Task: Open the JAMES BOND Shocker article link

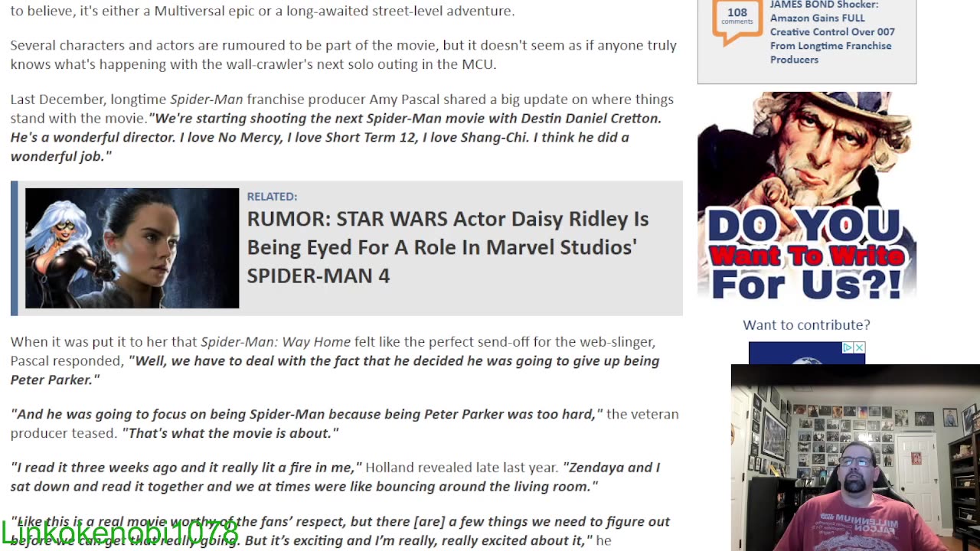Action: click(832, 32)
